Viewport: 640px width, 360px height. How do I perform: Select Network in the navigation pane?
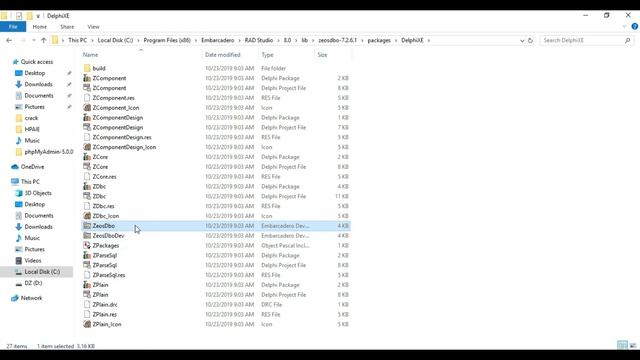pos(31,298)
